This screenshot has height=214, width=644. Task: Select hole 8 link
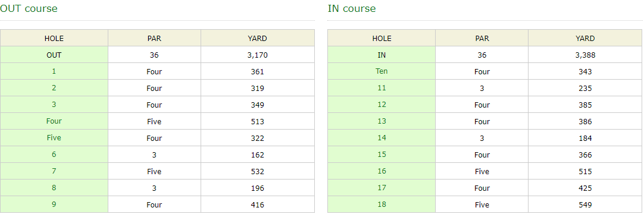point(54,188)
